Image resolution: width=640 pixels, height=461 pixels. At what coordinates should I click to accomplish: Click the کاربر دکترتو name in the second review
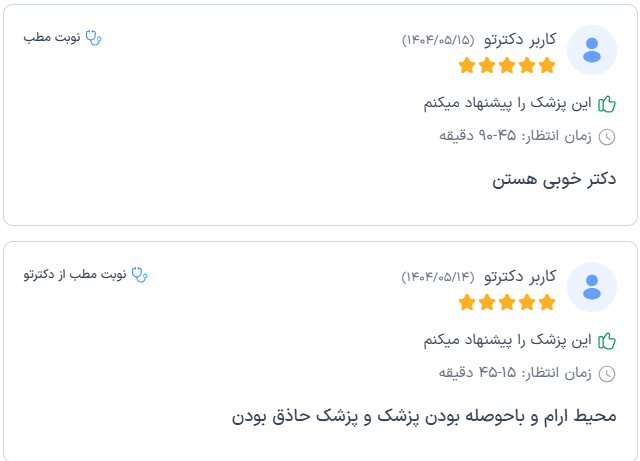coord(520,276)
